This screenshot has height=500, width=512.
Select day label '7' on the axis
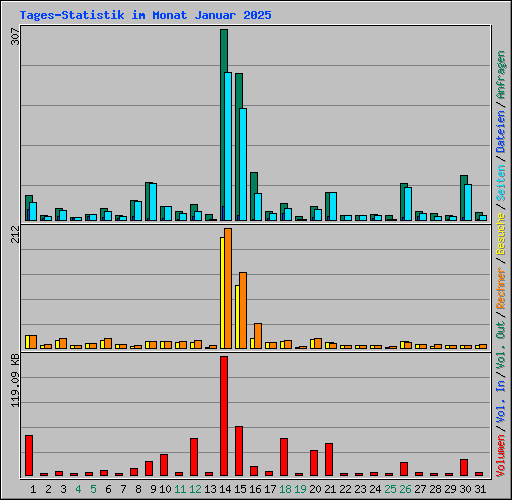tap(123, 489)
